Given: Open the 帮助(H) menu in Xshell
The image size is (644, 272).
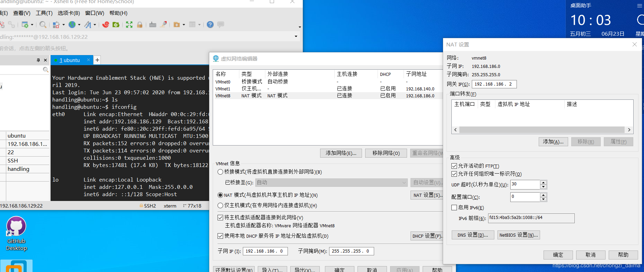Looking at the screenshot, I should tap(118, 13).
